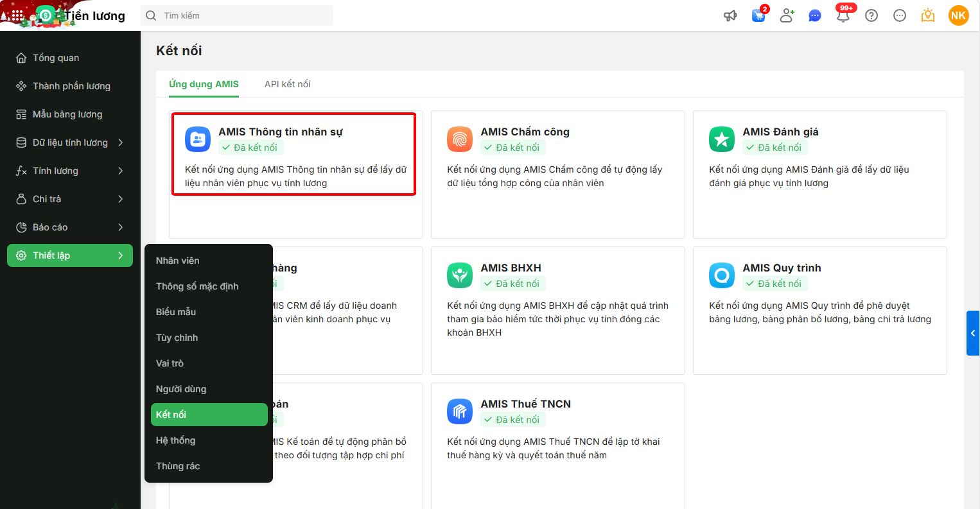Click the Mẫu bảng lương sidebar icon
980x509 pixels.
point(21,114)
